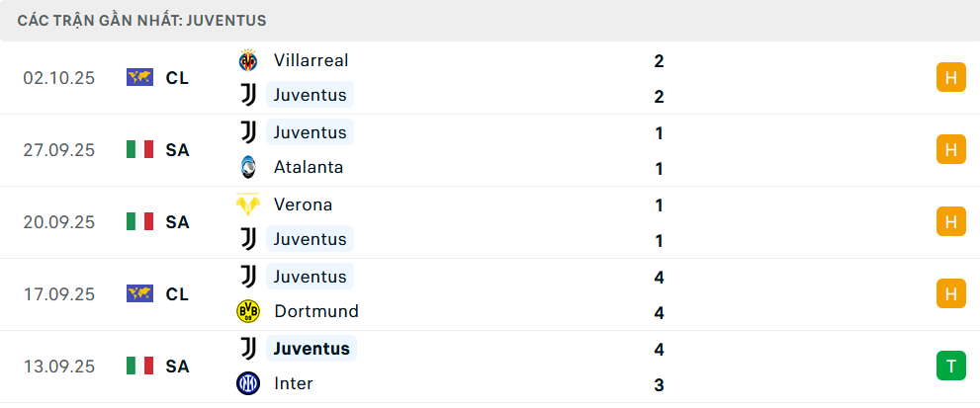Click the Villarreal club crest icon
Viewport: 980px width, 408px height.
247,60
